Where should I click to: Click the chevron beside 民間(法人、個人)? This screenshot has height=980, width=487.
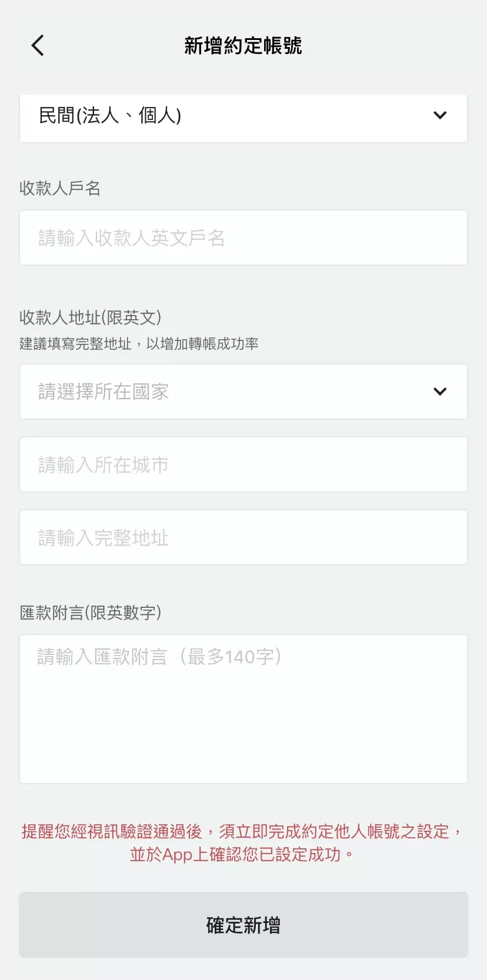(x=440, y=115)
